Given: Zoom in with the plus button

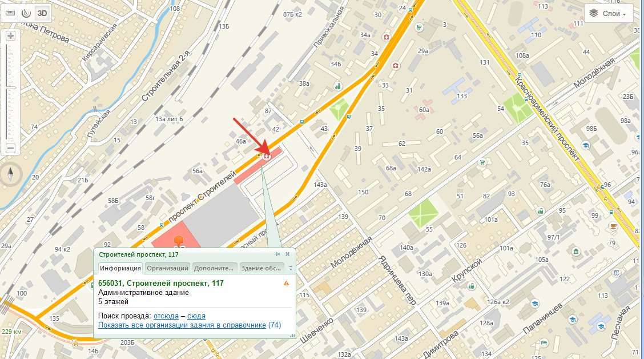Looking at the screenshot, I should tap(11, 36).
